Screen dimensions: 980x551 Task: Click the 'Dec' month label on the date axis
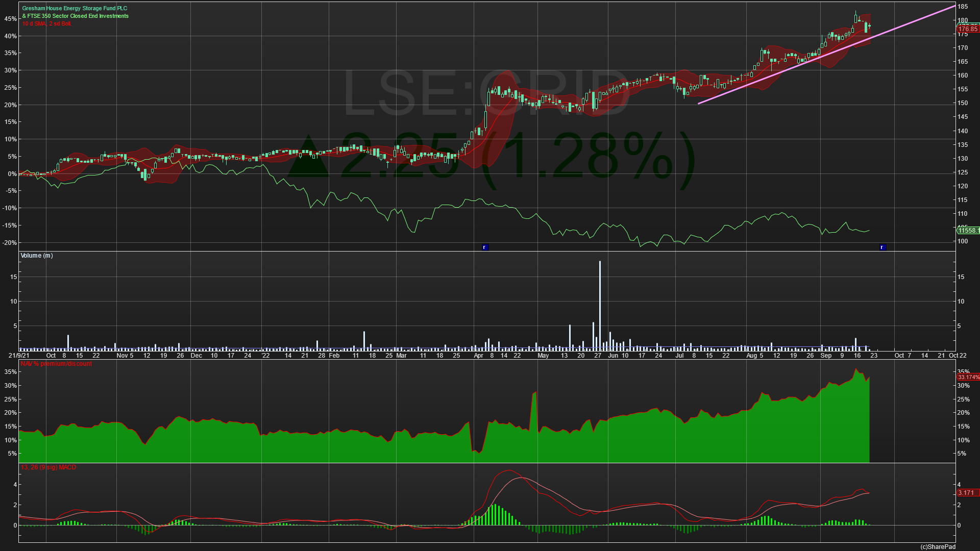pos(197,356)
